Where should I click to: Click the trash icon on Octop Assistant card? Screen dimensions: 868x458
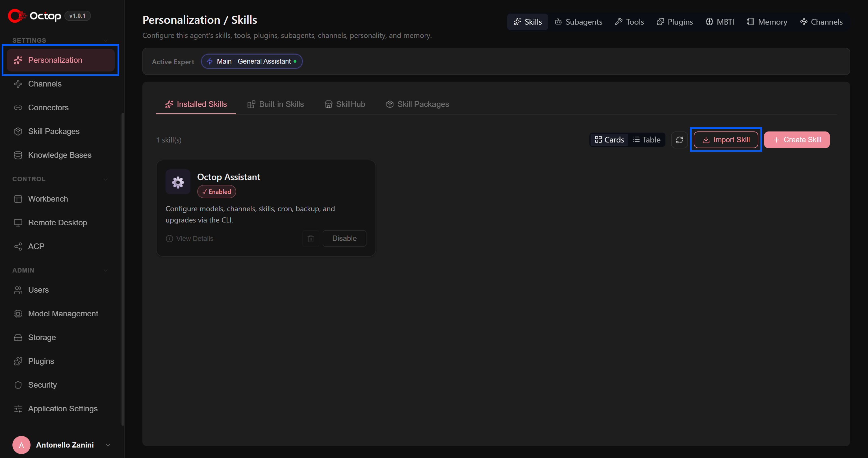tap(311, 238)
